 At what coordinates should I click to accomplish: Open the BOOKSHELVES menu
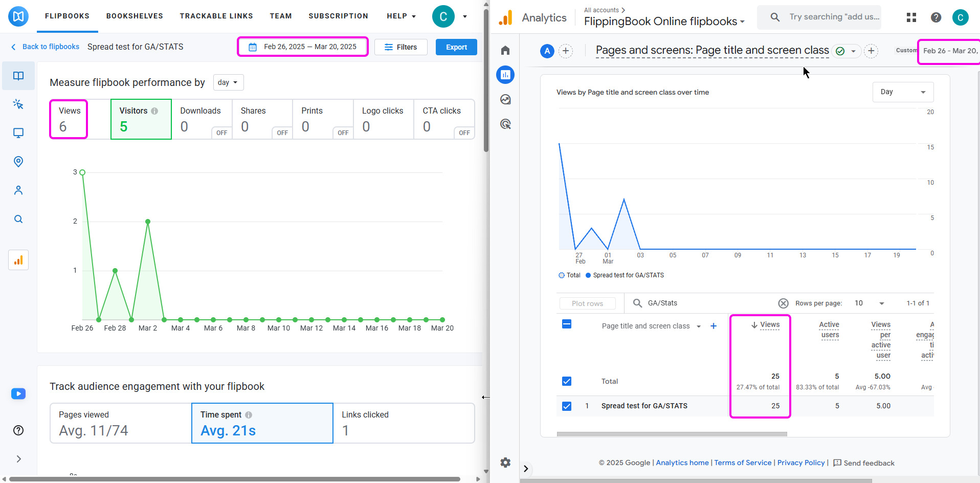coord(135,16)
